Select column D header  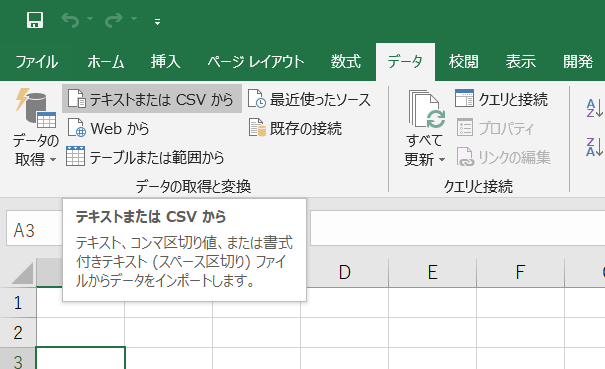tap(345, 273)
